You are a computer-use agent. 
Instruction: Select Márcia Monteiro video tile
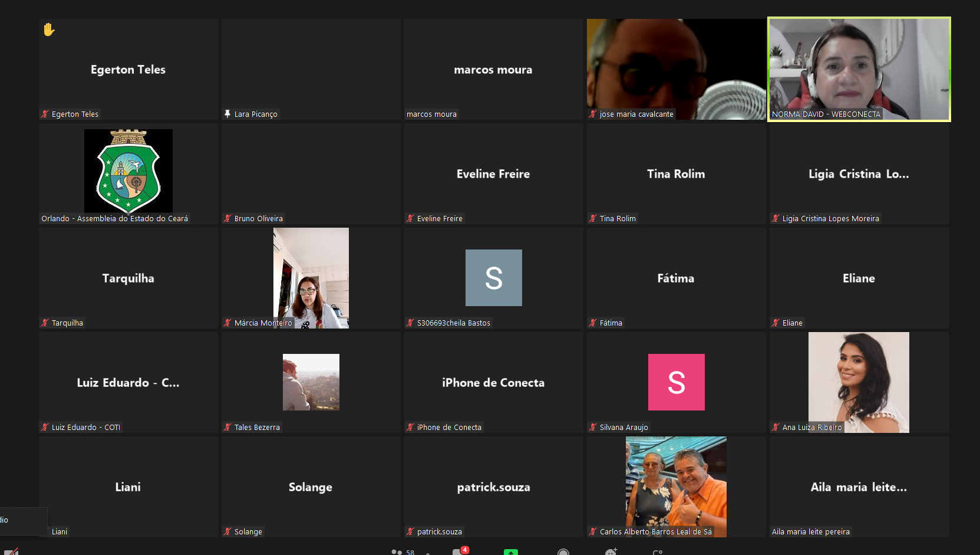(x=311, y=278)
